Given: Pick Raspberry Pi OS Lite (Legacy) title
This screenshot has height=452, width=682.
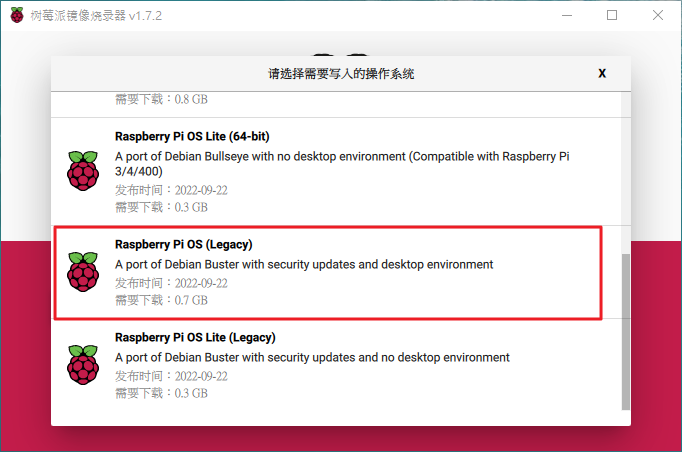Looking at the screenshot, I should click(195, 337).
